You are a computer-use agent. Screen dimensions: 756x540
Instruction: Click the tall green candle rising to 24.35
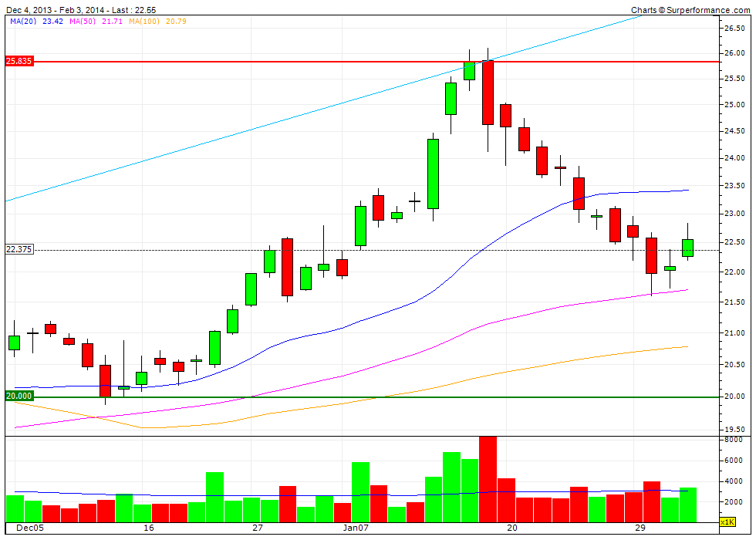[x=433, y=174]
